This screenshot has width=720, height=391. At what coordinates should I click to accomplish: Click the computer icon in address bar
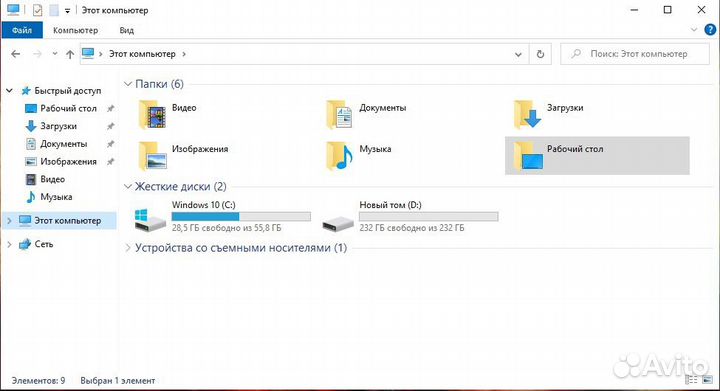point(88,54)
